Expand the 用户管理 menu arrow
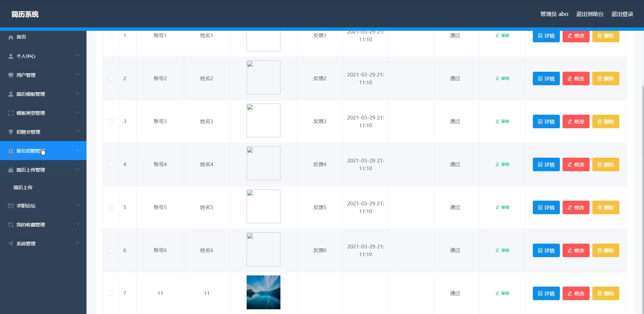Image resolution: width=644 pixels, height=314 pixels. (78, 74)
